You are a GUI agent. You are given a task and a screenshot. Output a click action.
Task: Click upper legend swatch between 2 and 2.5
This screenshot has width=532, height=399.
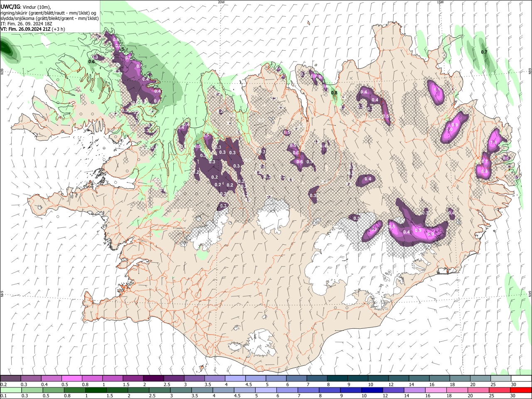point(153,378)
